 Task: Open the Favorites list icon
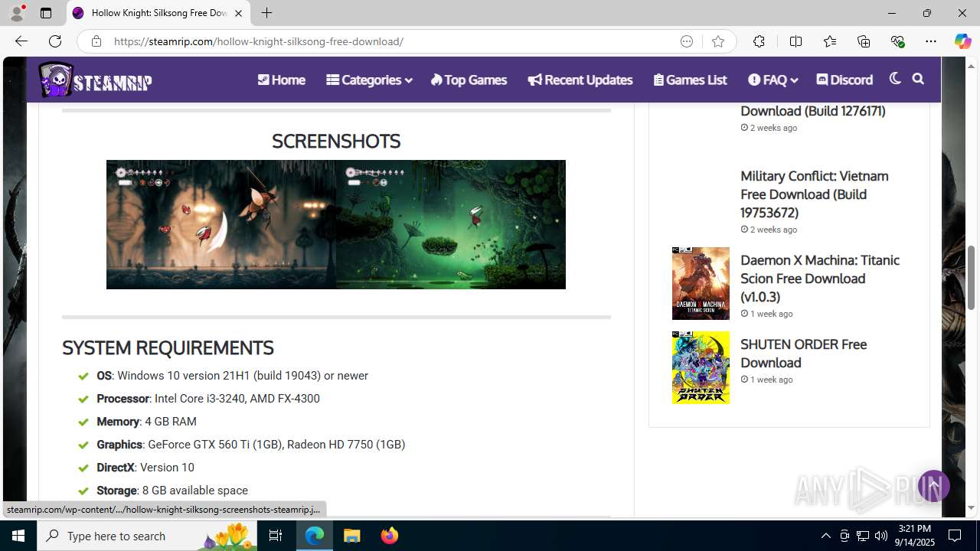click(830, 41)
